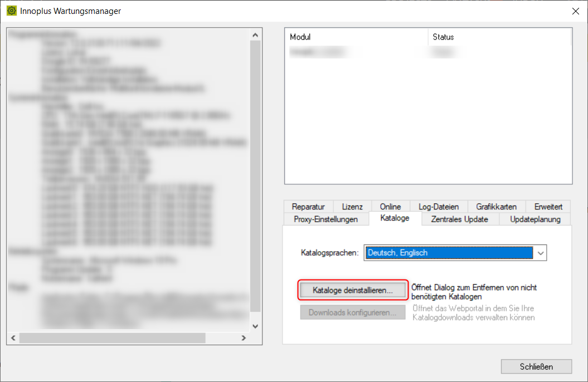Click the horizontal scrollbar thumb in info panel
Screen dimensions: 588x382
[112, 338]
